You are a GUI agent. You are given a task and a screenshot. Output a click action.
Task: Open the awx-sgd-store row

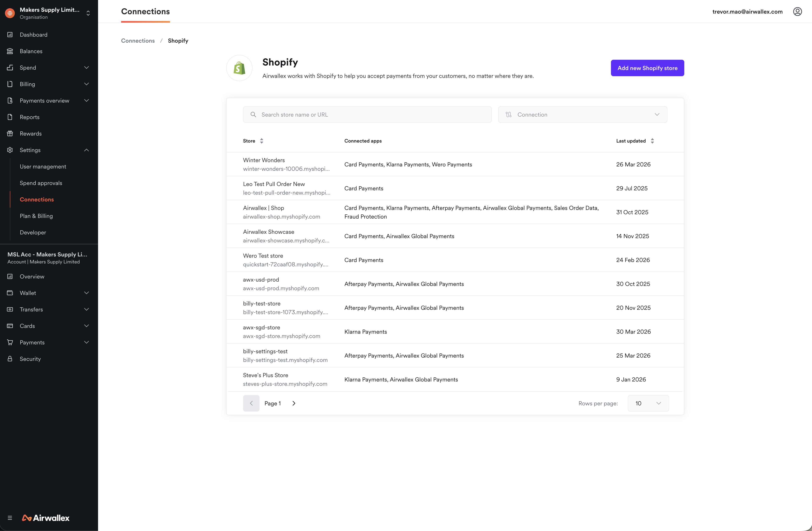click(x=455, y=332)
